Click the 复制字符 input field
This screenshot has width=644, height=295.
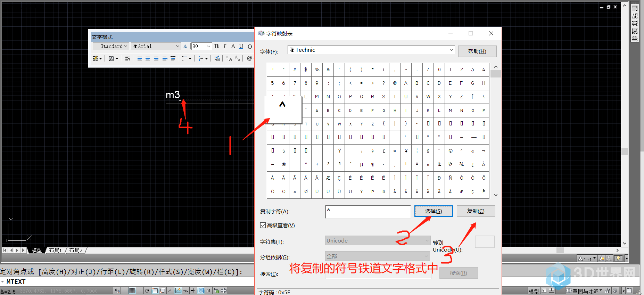(368, 212)
